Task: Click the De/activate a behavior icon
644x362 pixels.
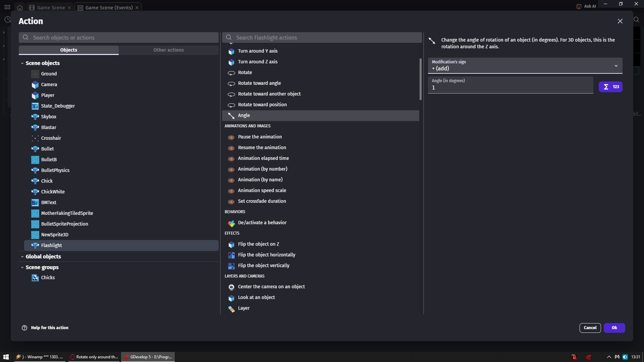Action: coord(231,223)
